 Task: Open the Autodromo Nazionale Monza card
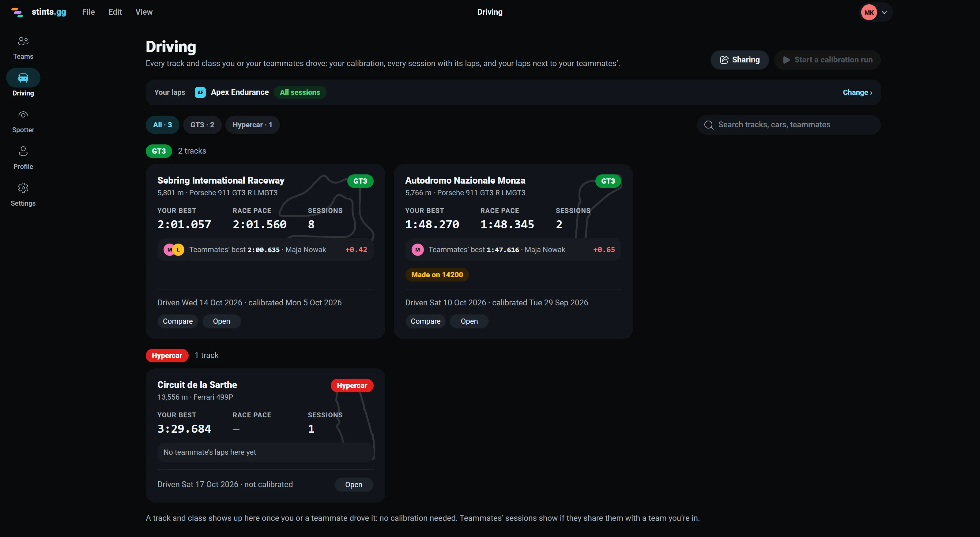point(469,321)
